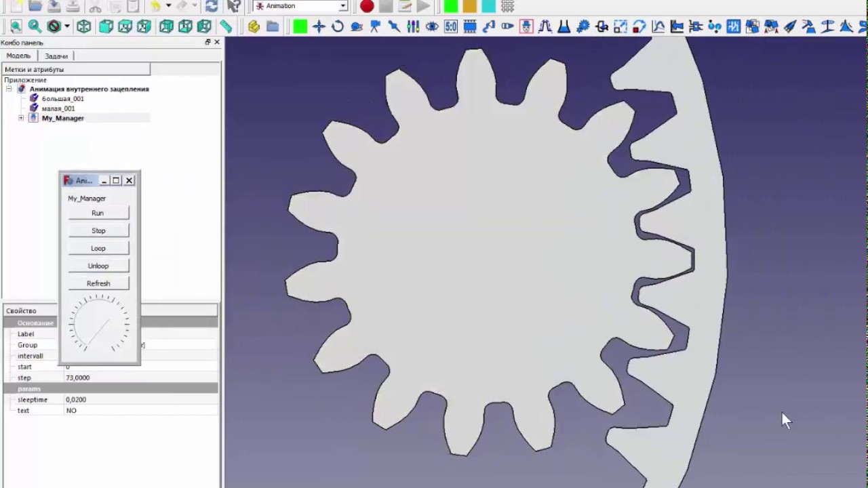Click the step value 73,0000 field
Screen dimensions: 868x488
click(x=140, y=378)
